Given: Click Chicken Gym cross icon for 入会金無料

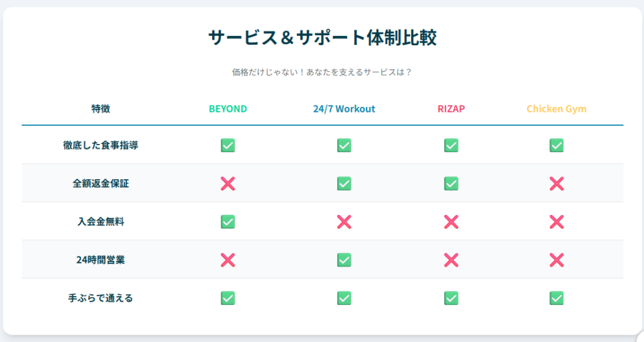Looking at the screenshot, I should pyautogui.click(x=557, y=222).
